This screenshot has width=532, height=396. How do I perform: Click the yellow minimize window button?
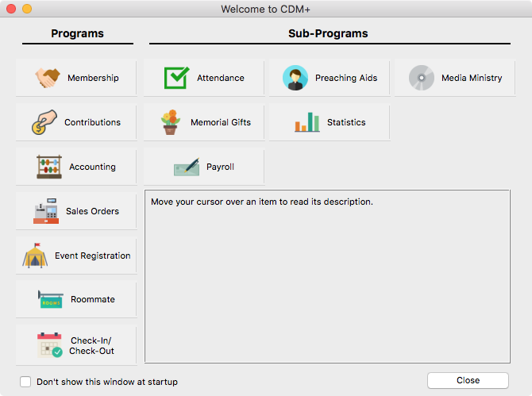click(x=27, y=9)
